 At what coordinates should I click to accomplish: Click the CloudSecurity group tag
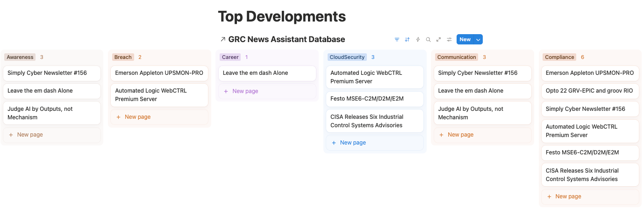click(347, 57)
